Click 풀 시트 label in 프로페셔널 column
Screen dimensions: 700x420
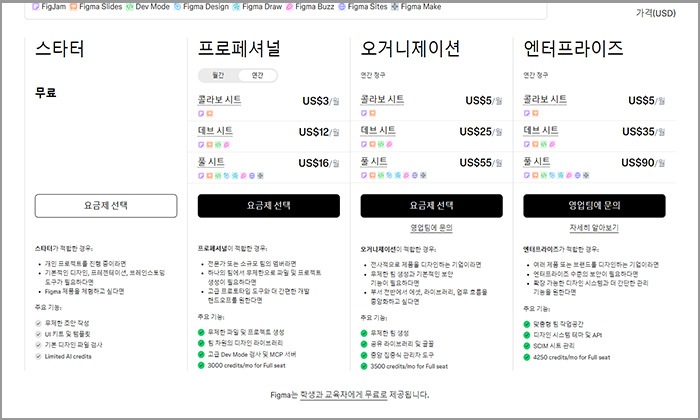211,162
